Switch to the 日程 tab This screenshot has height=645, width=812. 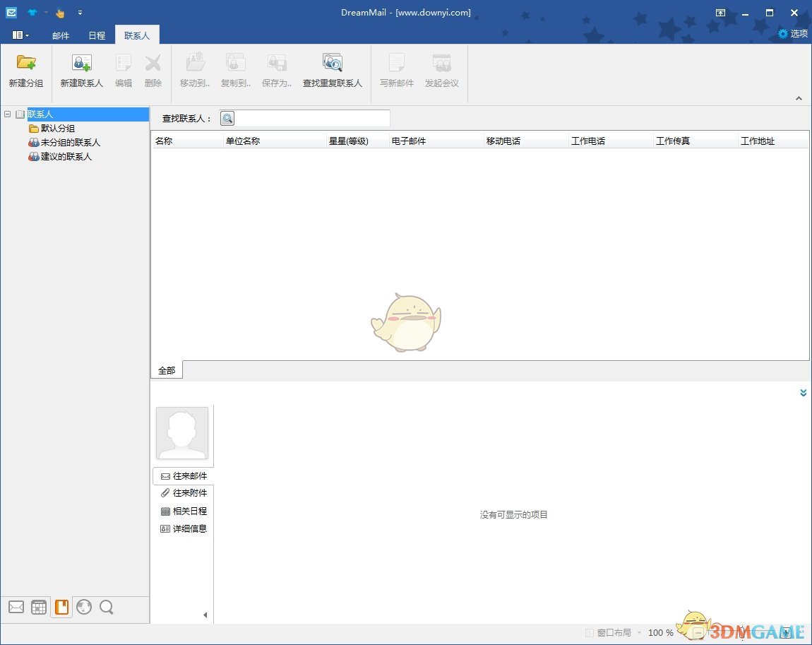97,35
